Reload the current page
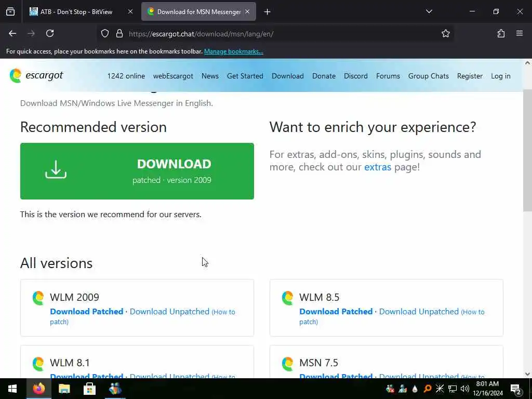The height and width of the screenshot is (399, 532). point(50,33)
